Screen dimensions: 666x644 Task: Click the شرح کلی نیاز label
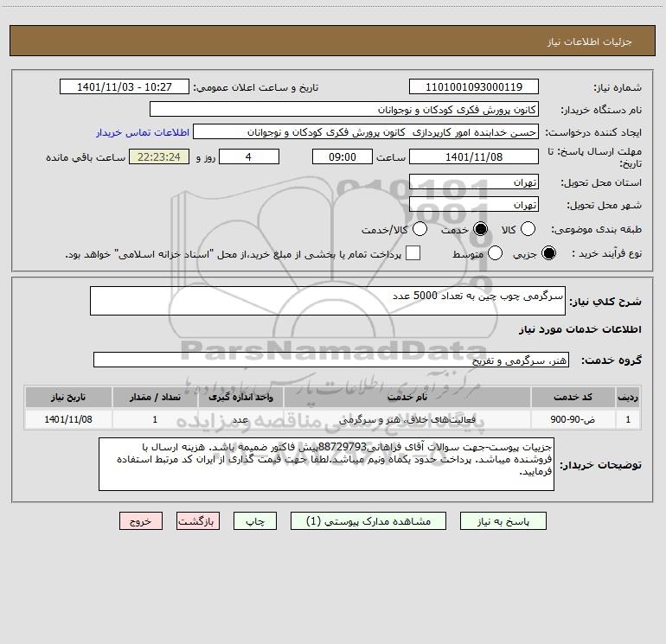tap(605, 302)
